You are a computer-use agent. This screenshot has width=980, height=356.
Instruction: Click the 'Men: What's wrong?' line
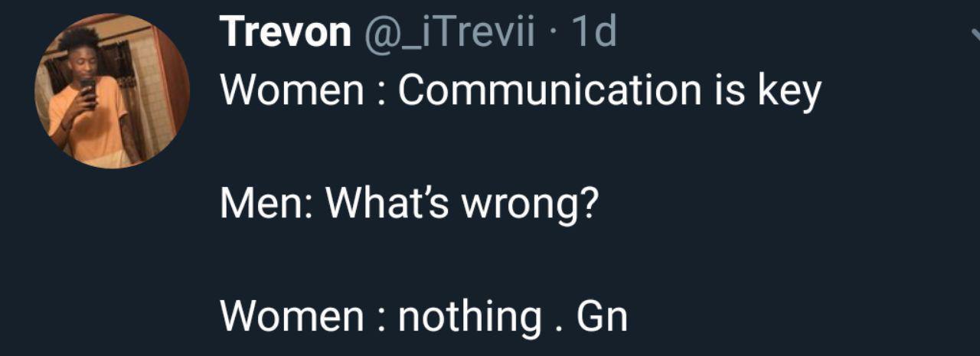tap(408, 204)
